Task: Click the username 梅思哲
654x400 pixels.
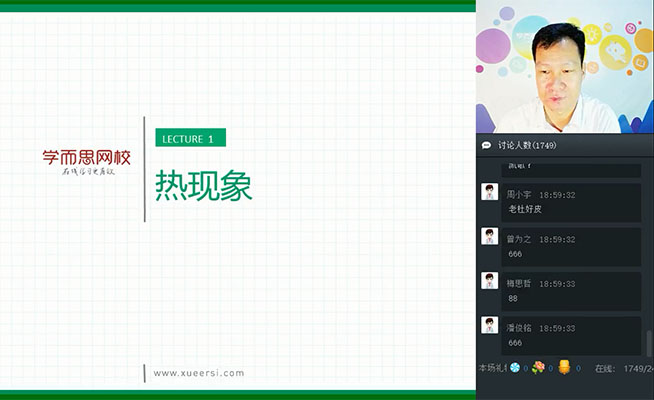Action: pyautogui.click(x=519, y=284)
